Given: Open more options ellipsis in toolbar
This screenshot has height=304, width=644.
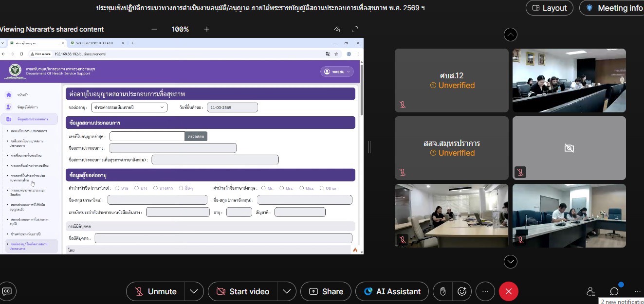Looking at the screenshot, I should [x=485, y=291].
